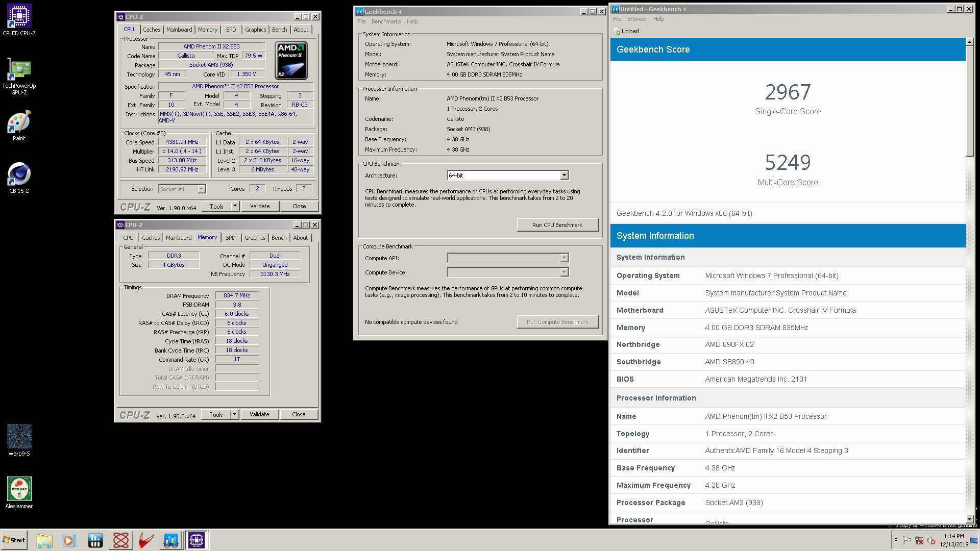Viewport: 980px width, 551px height.
Task: Open the Action Center flag tray icon
Action: pos(907,540)
